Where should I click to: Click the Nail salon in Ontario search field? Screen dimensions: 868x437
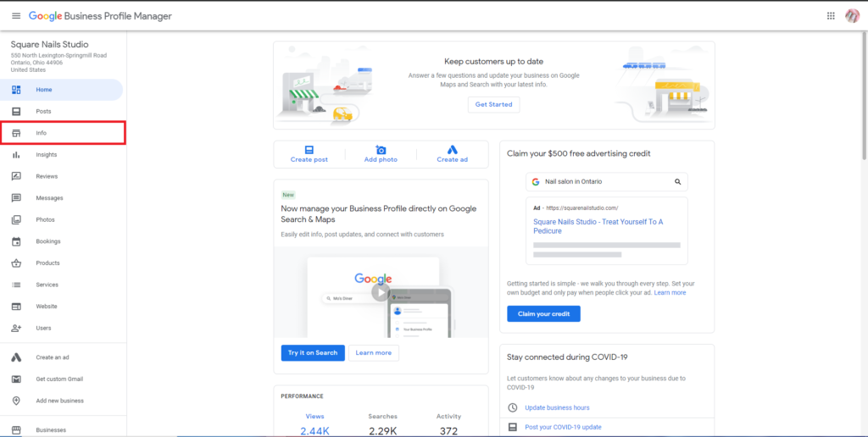click(x=607, y=181)
